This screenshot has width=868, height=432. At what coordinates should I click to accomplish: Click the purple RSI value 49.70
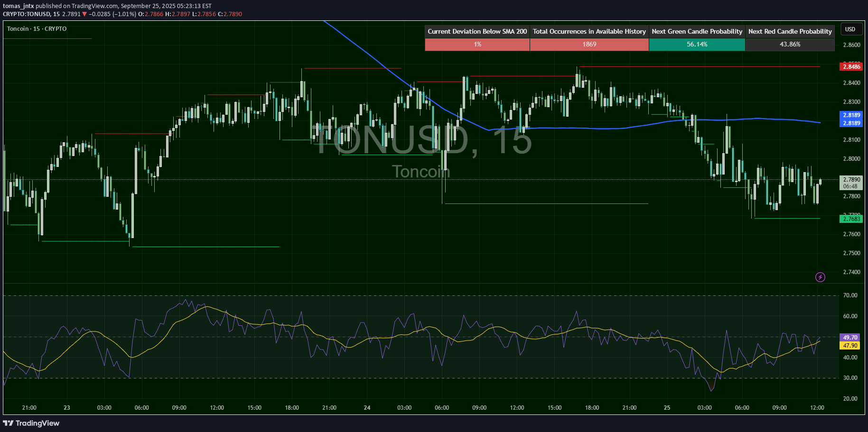pos(850,338)
